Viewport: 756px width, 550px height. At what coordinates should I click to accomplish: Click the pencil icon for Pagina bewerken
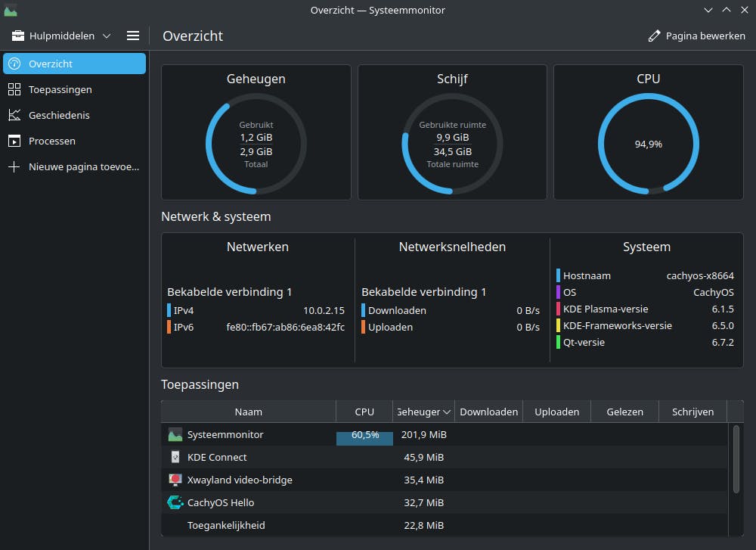pyautogui.click(x=654, y=36)
